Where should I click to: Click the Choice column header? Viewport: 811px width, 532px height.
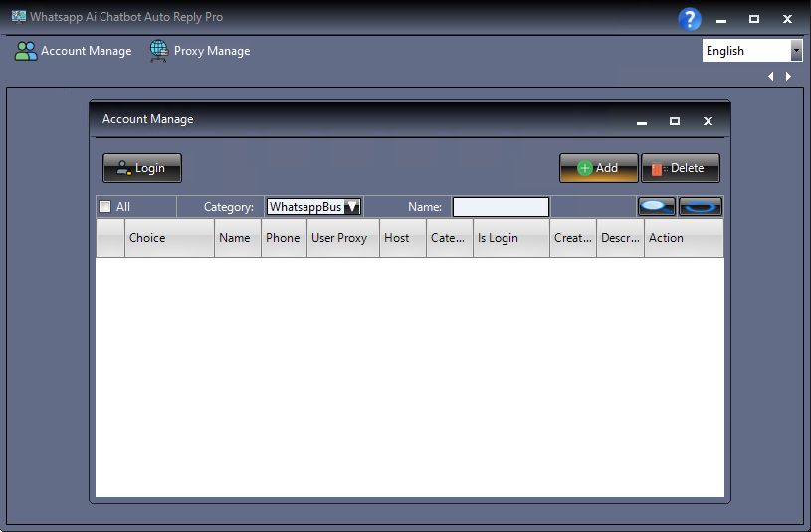point(169,238)
